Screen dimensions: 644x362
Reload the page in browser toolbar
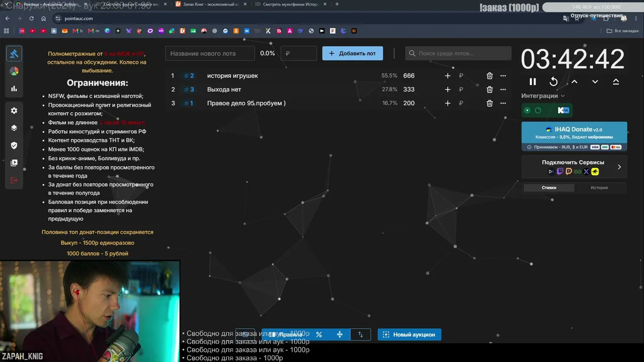tap(31, 18)
